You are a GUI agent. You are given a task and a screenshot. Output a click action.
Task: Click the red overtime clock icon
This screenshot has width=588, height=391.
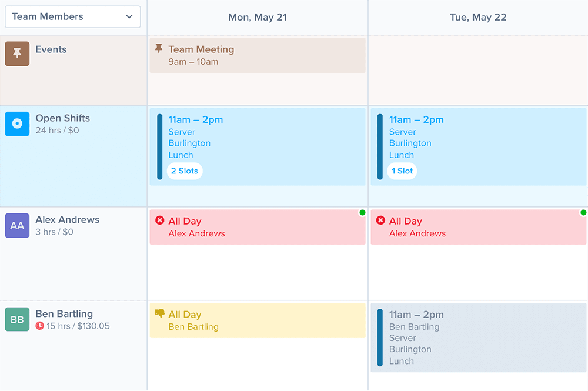tap(40, 326)
